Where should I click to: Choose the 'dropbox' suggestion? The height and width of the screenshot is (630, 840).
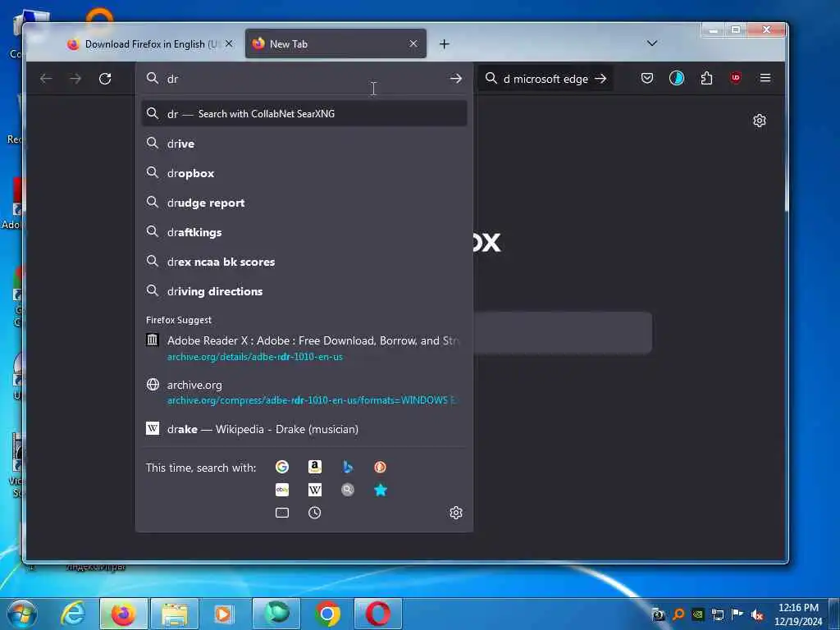tap(304, 173)
